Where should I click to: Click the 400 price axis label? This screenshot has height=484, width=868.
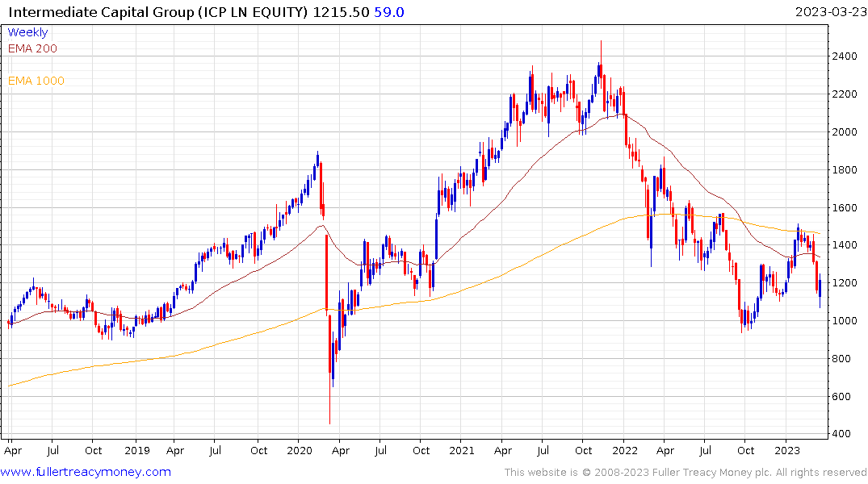841,434
